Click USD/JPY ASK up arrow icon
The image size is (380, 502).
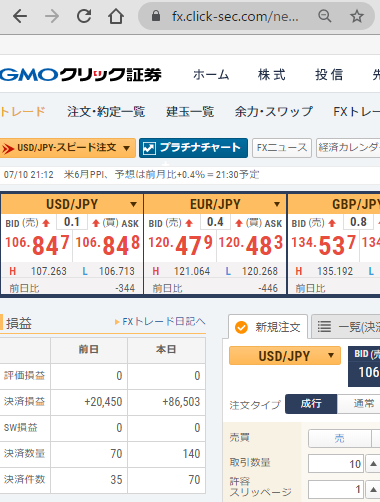point(96,223)
